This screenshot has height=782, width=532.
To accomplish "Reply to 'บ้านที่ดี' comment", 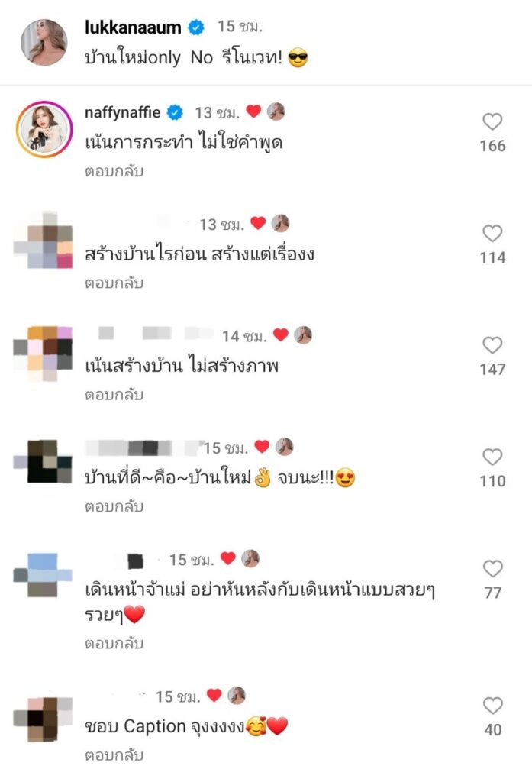I will pos(114,506).
